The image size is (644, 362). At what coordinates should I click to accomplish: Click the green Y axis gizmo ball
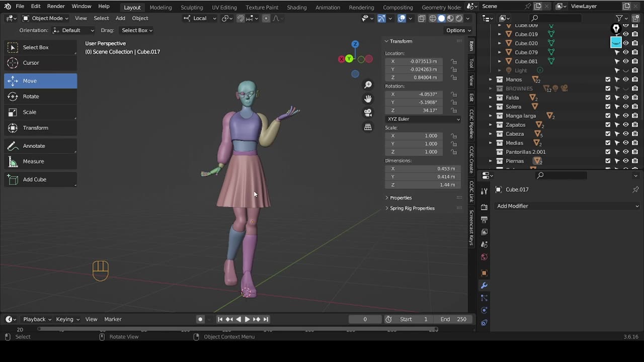click(x=349, y=59)
